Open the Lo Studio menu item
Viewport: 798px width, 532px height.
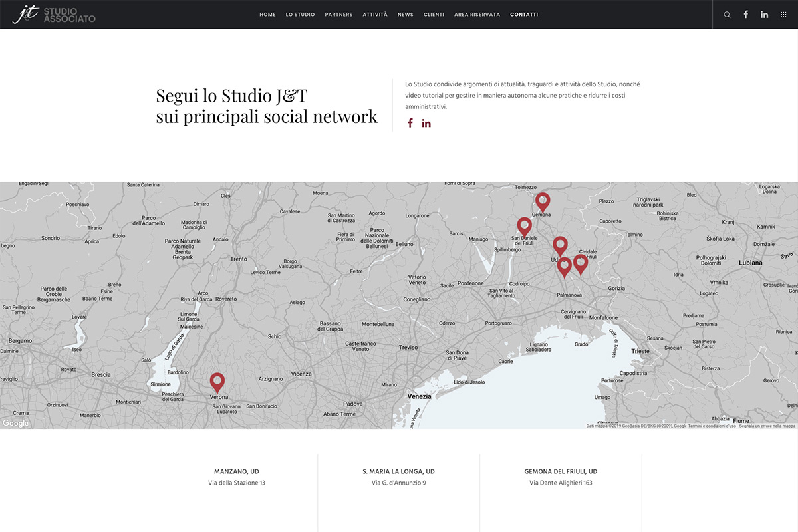click(300, 15)
